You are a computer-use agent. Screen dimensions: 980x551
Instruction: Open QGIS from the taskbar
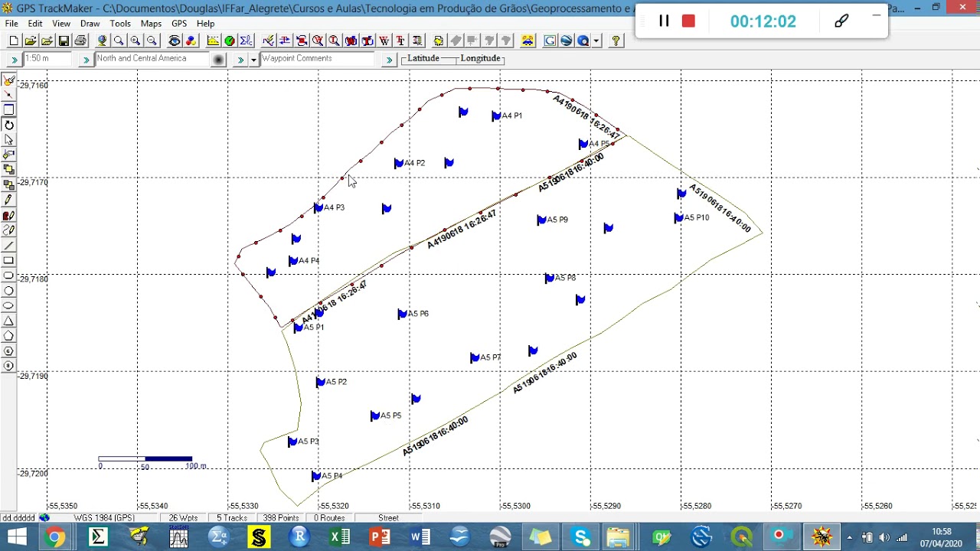click(x=741, y=537)
